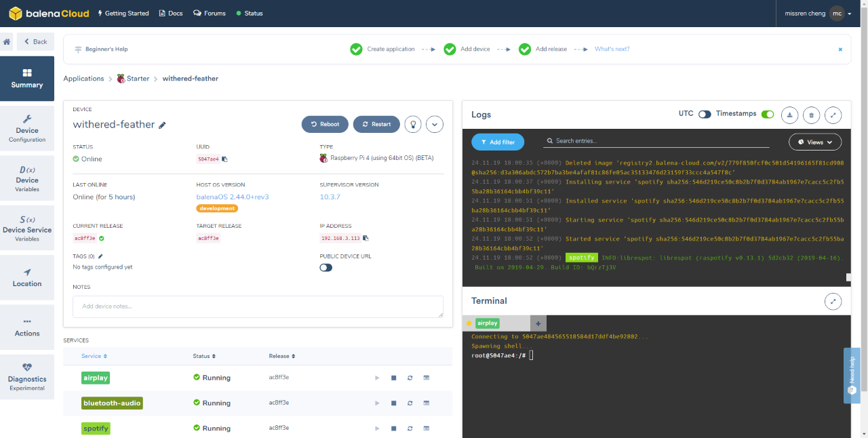Click the current release ac8ff3e hash
The height and width of the screenshot is (438, 868).
click(85, 238)
